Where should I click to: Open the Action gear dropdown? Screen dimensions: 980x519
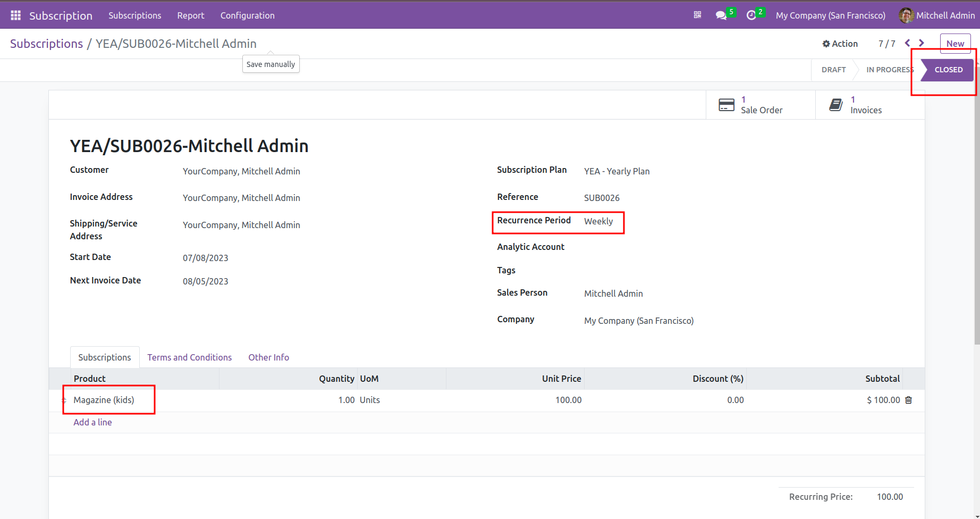click(x=840, y=44)
